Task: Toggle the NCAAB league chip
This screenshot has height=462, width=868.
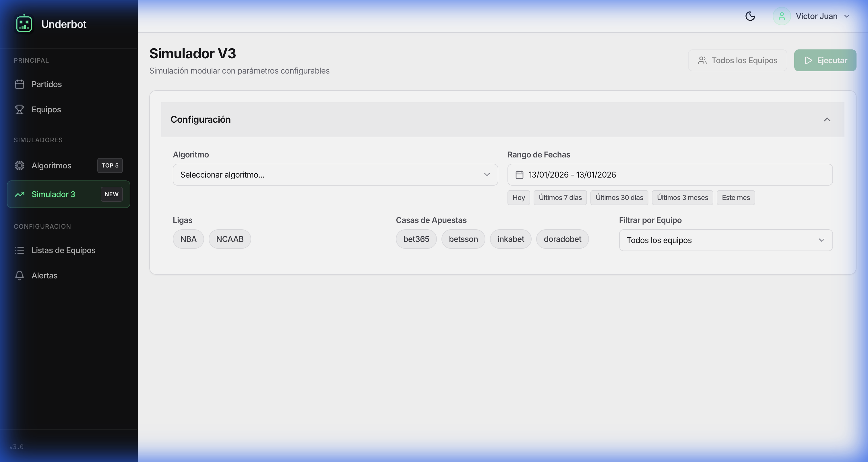Action: 229,239
